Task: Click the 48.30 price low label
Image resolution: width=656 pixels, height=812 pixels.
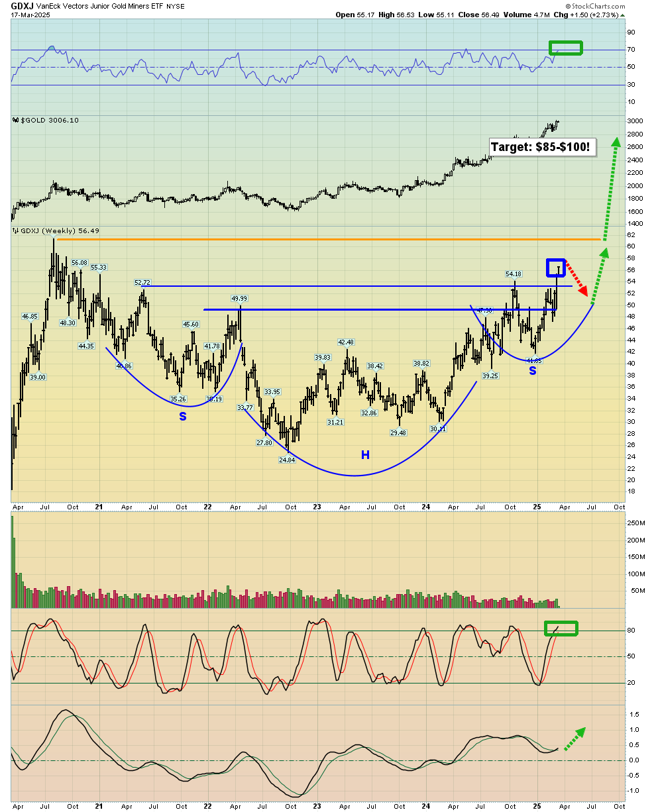Action: click(68, 323)
